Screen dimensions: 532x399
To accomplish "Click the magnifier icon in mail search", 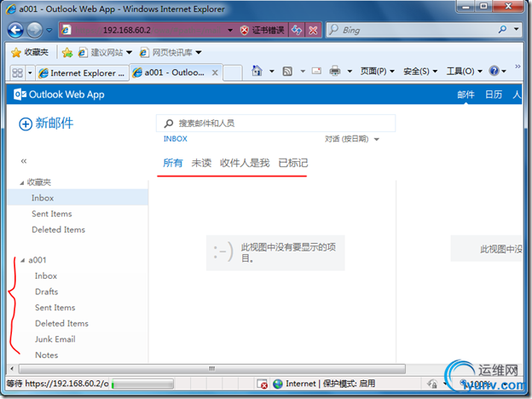I will [x=169, y=123].
